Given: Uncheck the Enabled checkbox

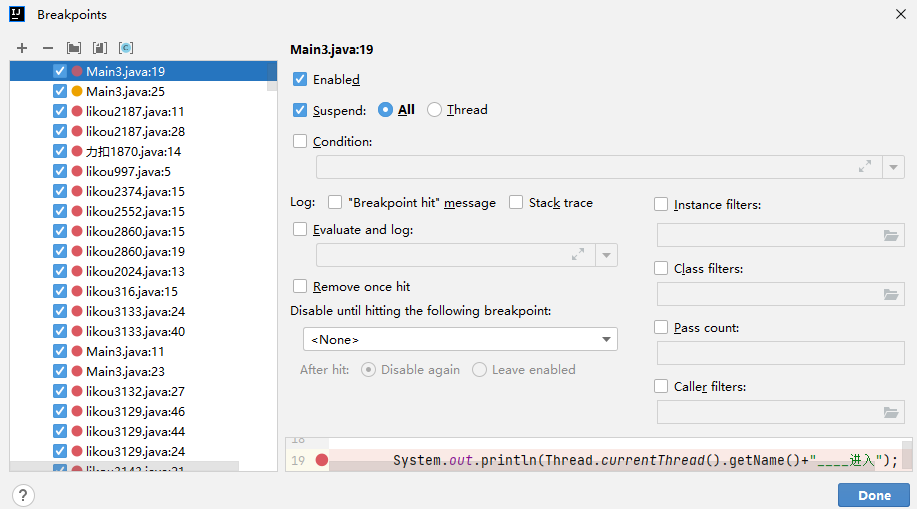Looking at the screenshot, I should click(300, 79).
